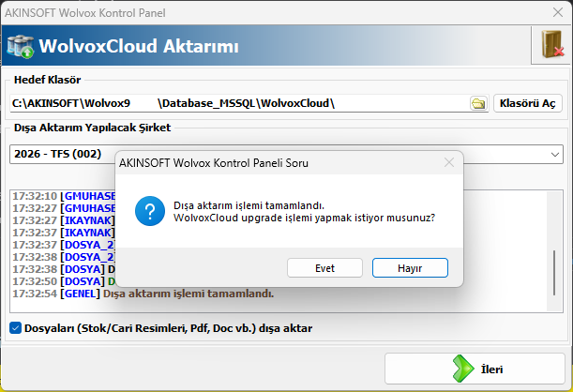Expand the company list with the chevron arrow
The image size is (573, 392).
pyautogui.click(x=555, y=154)
